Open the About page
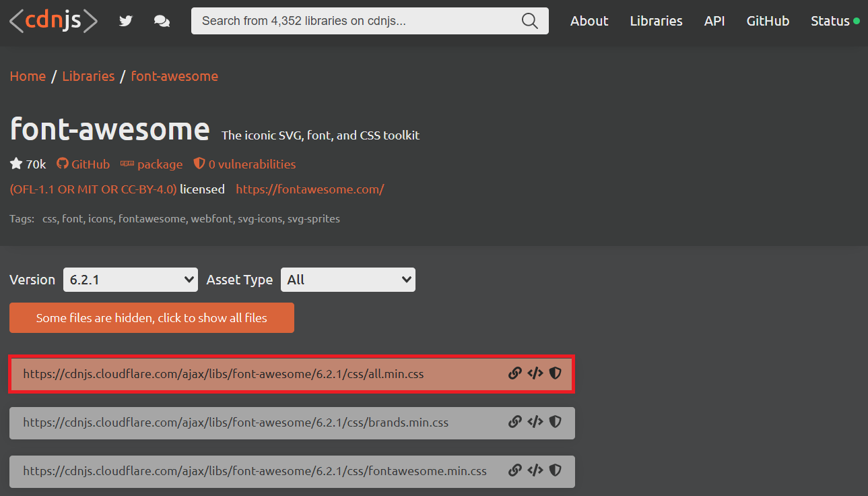Screen dimensions: 868x496 tap(589, 21)
